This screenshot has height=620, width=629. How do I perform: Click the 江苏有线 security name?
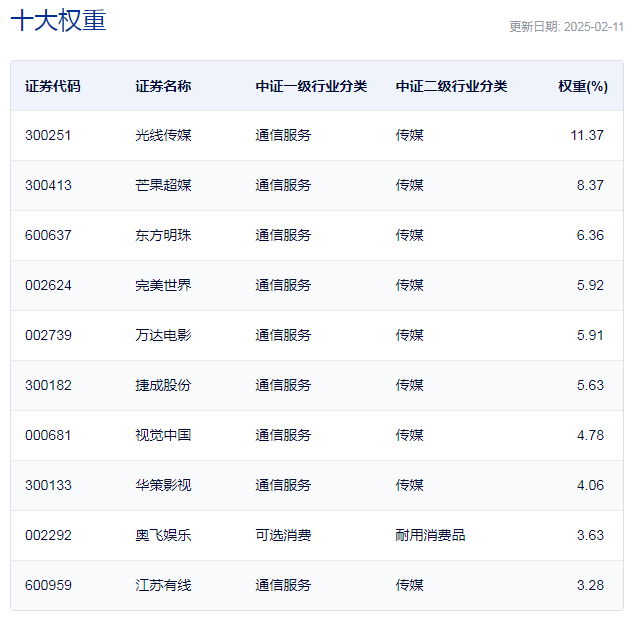click(x=163, y=585)
